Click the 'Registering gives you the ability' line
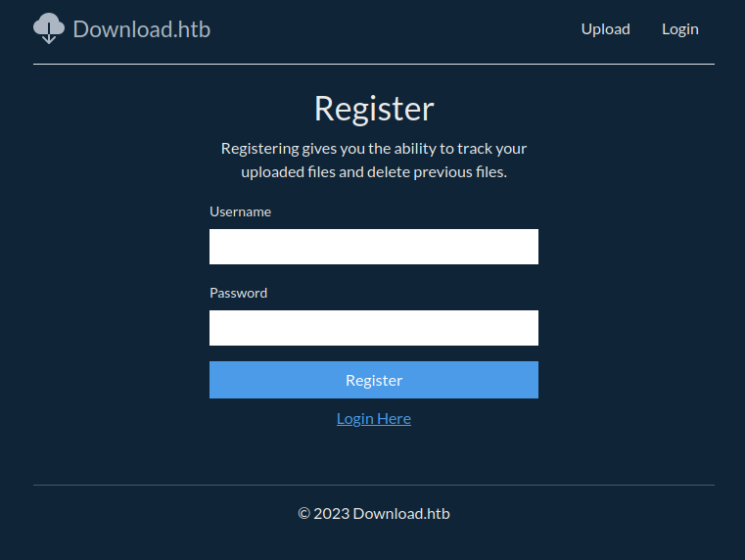 coord(373,149)
